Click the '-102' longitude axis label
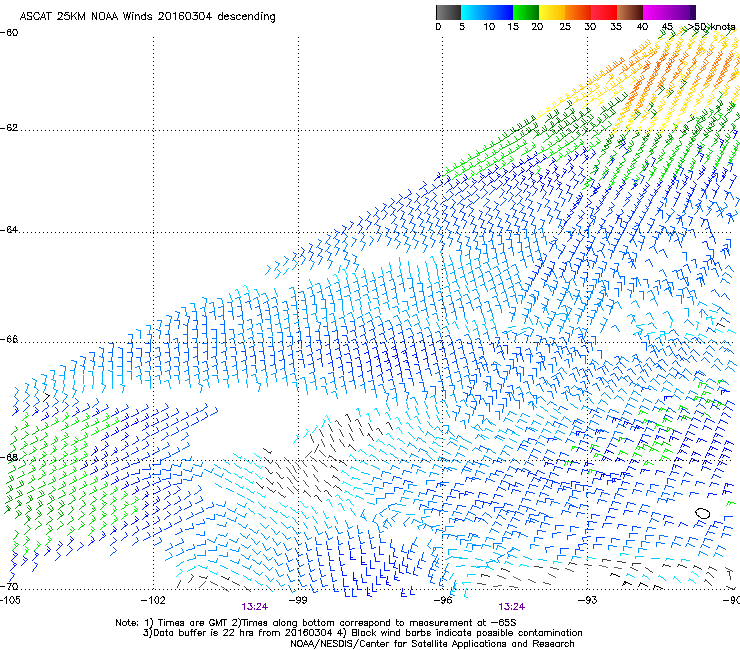The height and width of the screenshot is (650, 740). coord(153,600)
